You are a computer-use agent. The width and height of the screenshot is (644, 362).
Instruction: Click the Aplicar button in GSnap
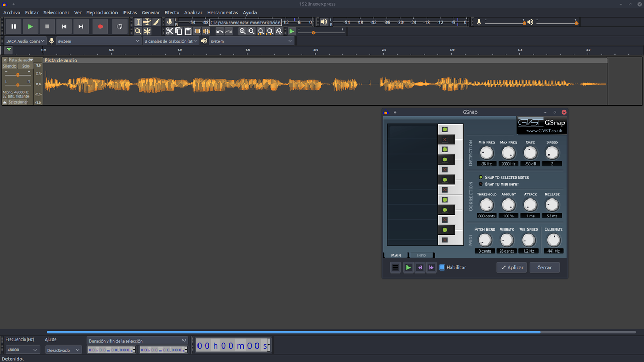pyautogui.click(x=511, y=267)
